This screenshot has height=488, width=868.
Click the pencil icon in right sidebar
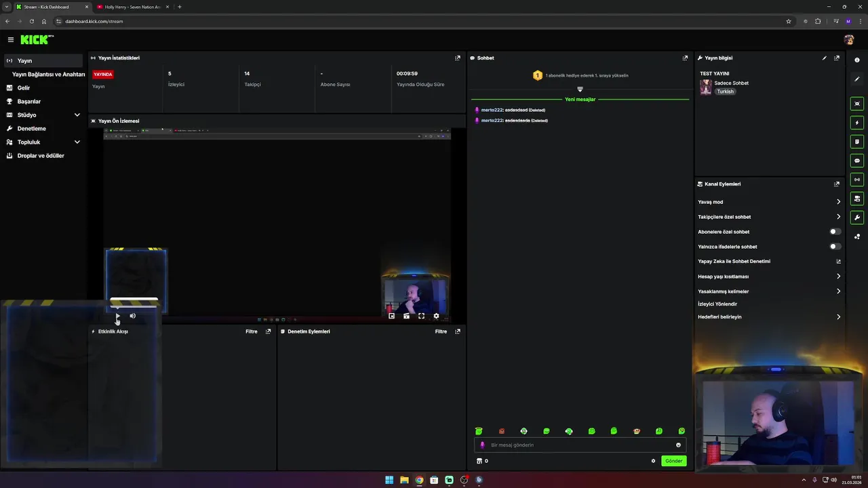(x=857, y=79)
